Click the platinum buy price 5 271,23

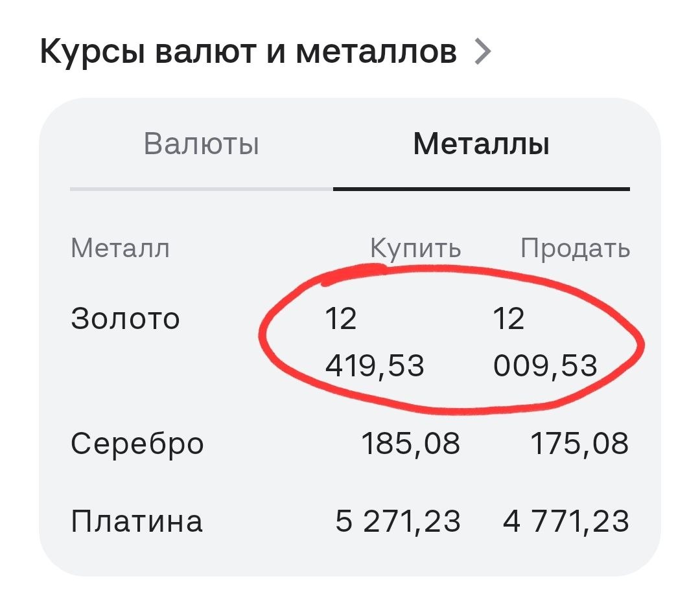[x=398, y=521]
